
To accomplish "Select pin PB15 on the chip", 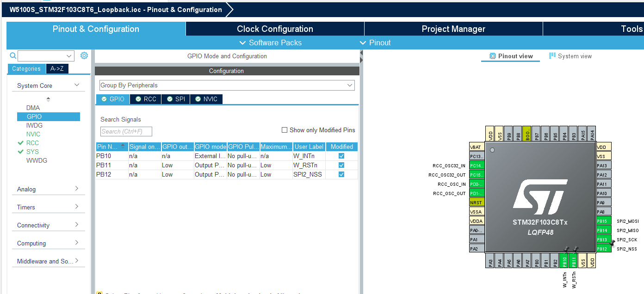I will coord(604,221).
